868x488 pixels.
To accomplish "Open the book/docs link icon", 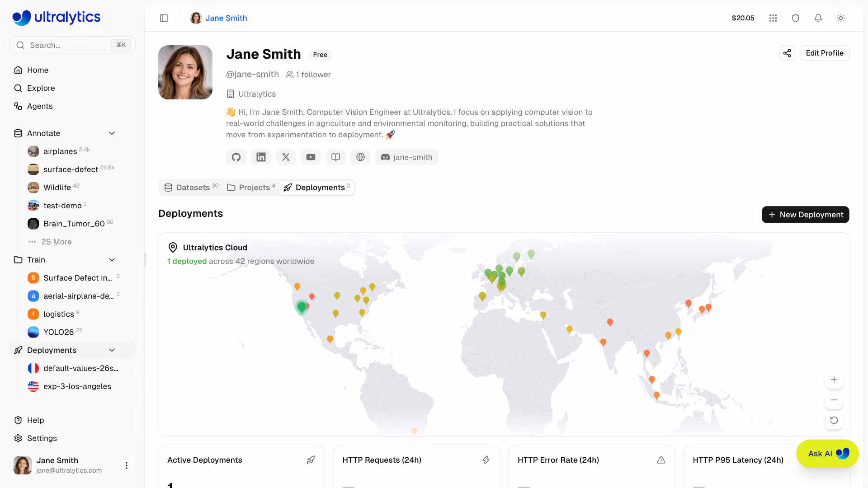I will (x=335, y=157).
